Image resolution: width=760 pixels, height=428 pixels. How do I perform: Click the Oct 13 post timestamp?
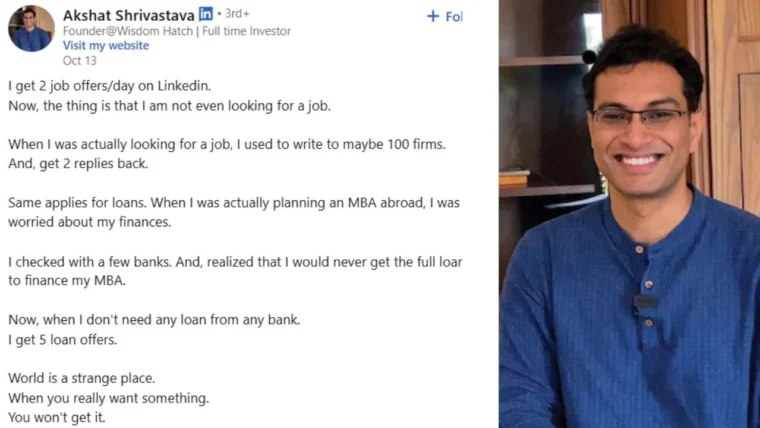point(79,61)
